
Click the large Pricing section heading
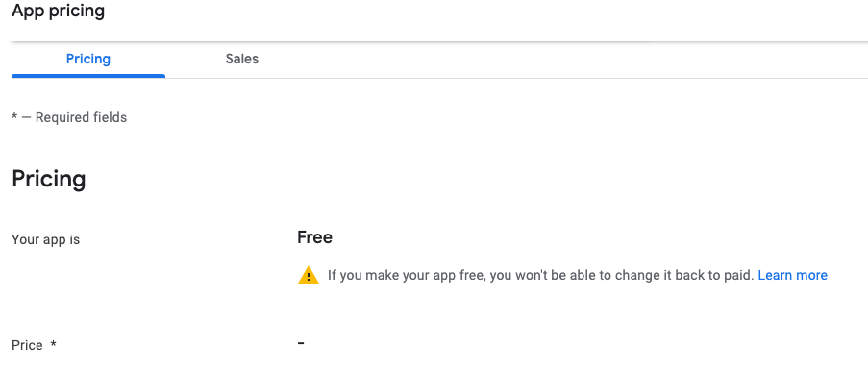click(49, 180)
